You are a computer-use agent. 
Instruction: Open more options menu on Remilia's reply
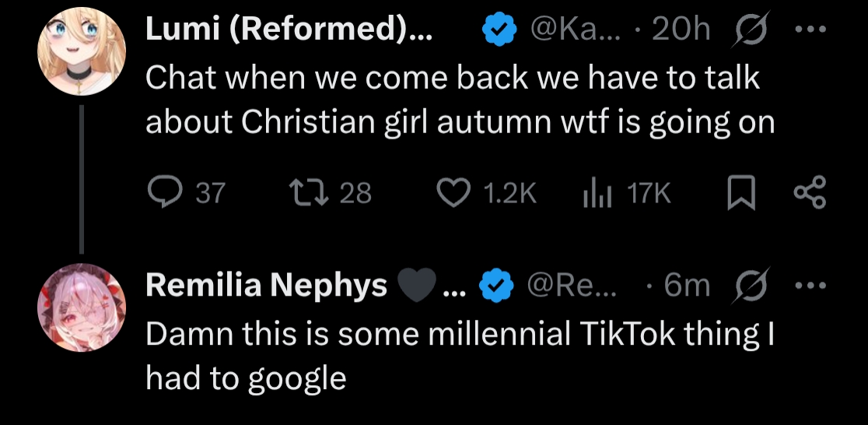[x=810, y=286]
